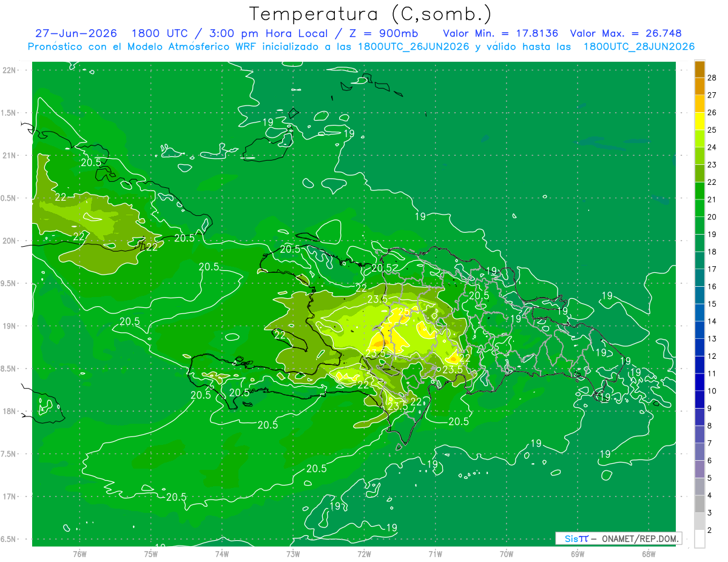Click the "ONAMET/REP.DOM." credit label

[x=639, y=538]
